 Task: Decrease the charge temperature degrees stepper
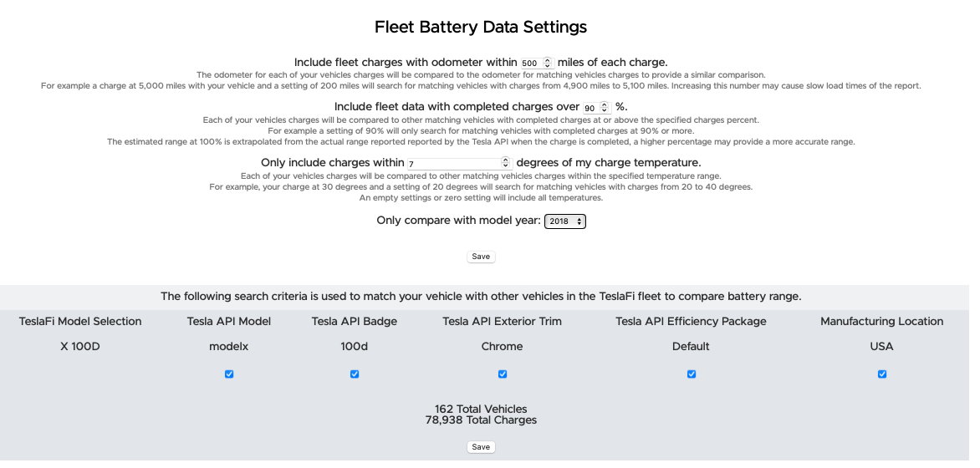(x=505, y=166)
